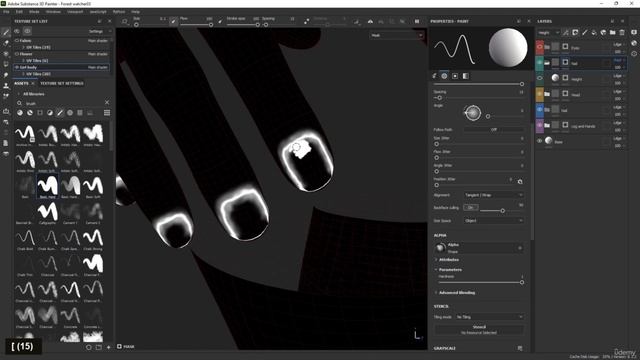
Task: Open the Edit menu
Action: coord(19,12)
